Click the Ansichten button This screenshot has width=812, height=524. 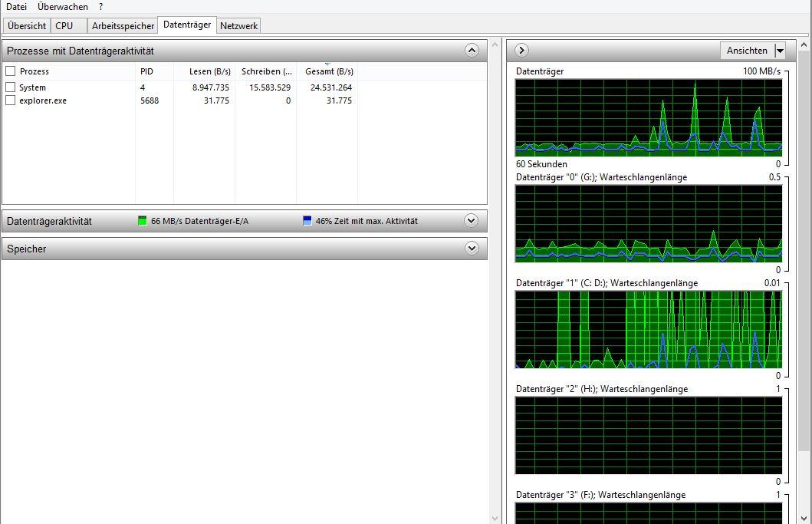[748, 51]
